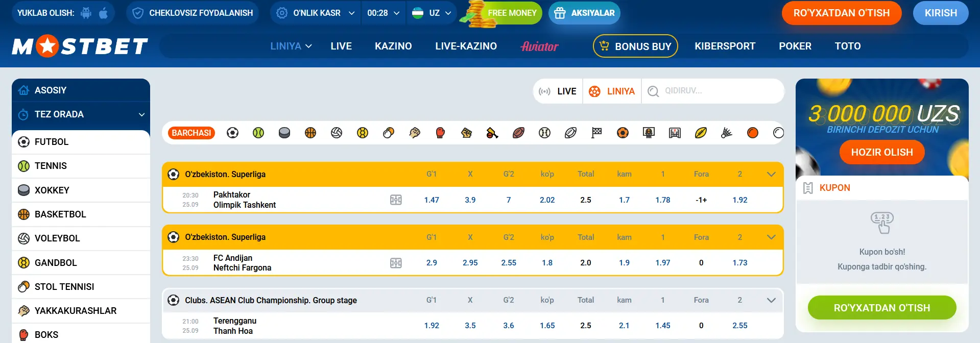Select odds 2.02 ko'p for Pakhtakor match
This screenshot has width=980, height=343.
click(547, 200)
